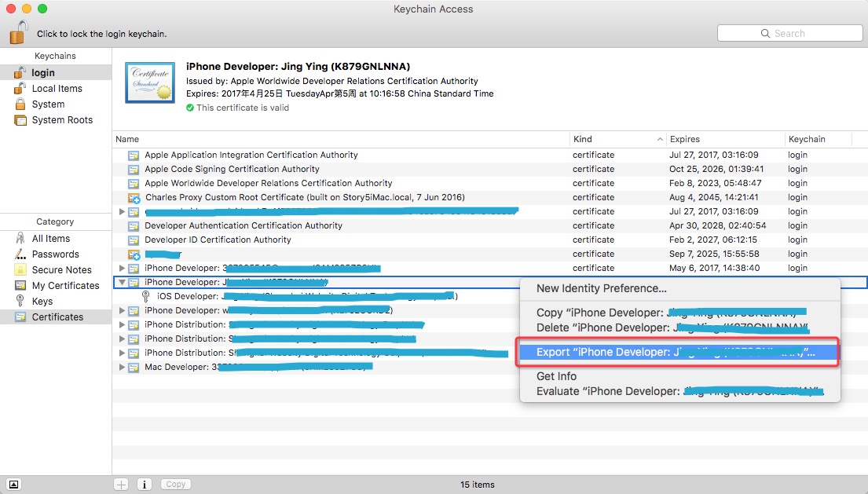Expand the iPhone Developer row below iOS Developer
Image resolution: width=868 pixels, height=494 pixels.
tap(122, 310)
